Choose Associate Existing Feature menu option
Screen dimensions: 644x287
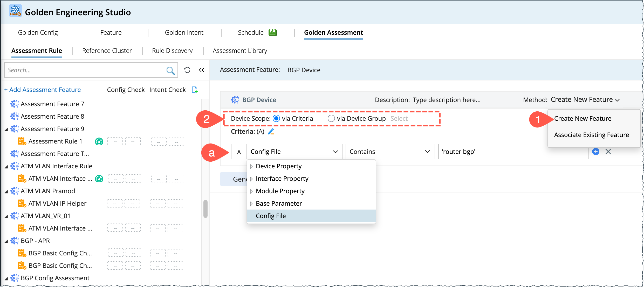[x=591, y=135]
